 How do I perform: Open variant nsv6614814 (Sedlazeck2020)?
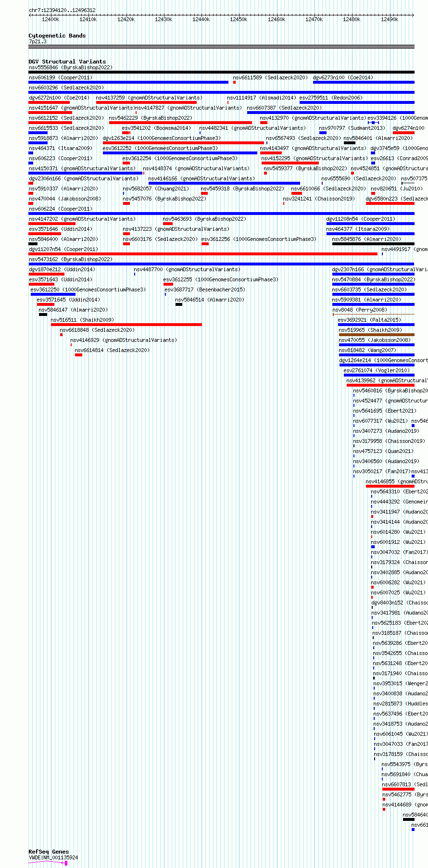click(113, 350)
